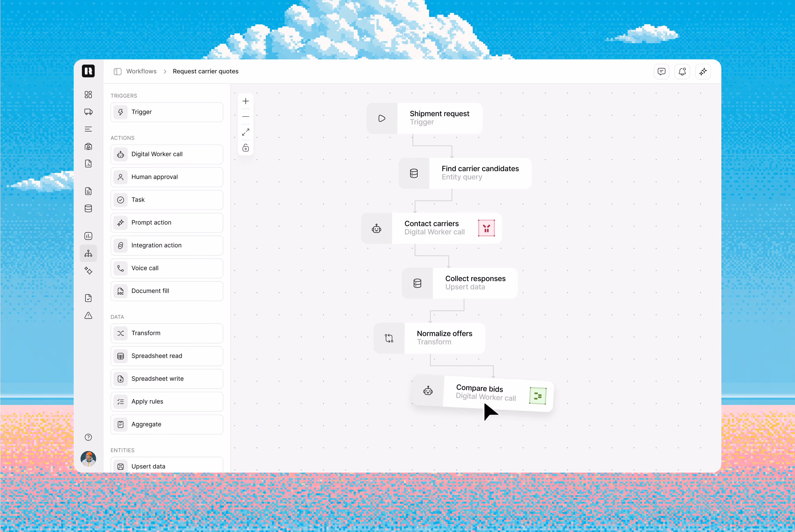Viewport: 795px width, 532px height.
Task: Click the fit-to-screen arrows canvas control
Action: tap(245, 132)
